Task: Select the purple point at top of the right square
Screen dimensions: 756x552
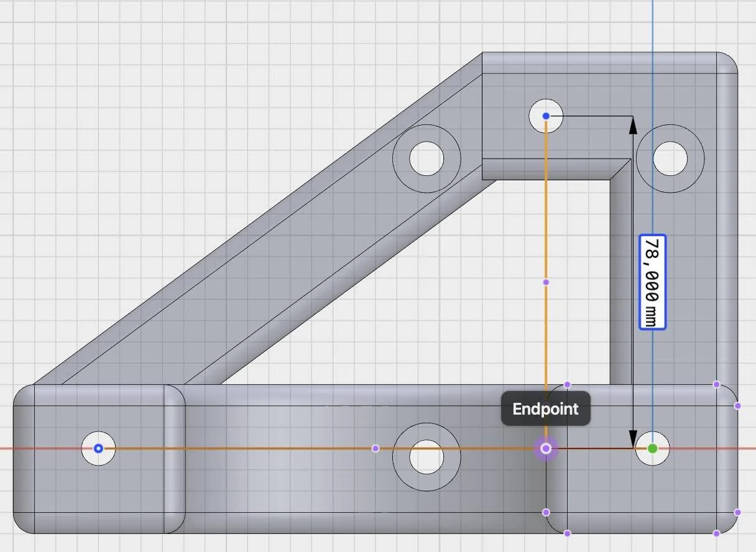Action: click(x=567, y=385)
